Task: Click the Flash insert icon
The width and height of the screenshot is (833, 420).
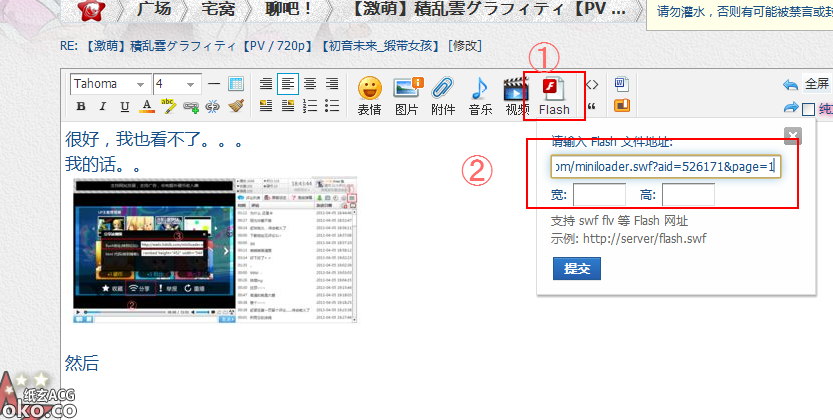Action: [554, 95]
